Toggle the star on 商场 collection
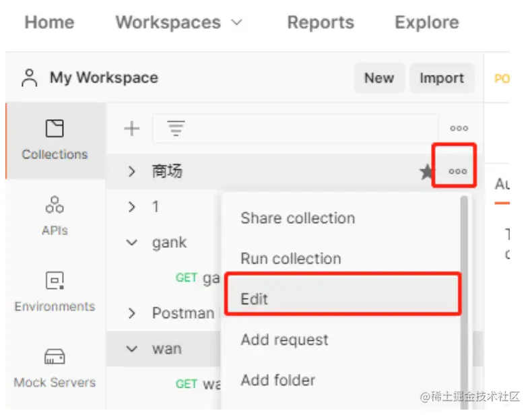 pyautogui.click(x=426, y=171)
